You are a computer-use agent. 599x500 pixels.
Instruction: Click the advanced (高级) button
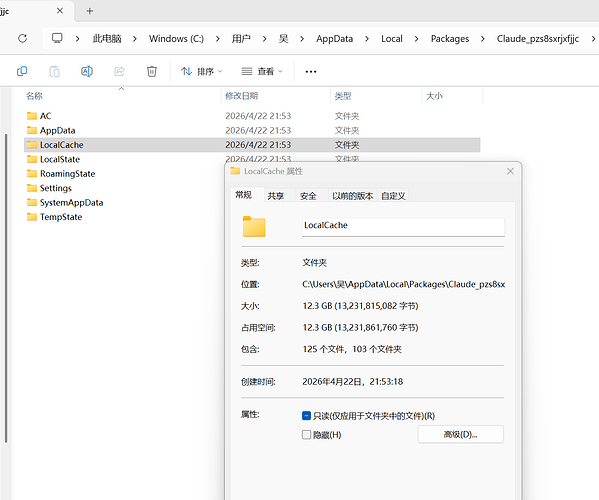[460, 434]
